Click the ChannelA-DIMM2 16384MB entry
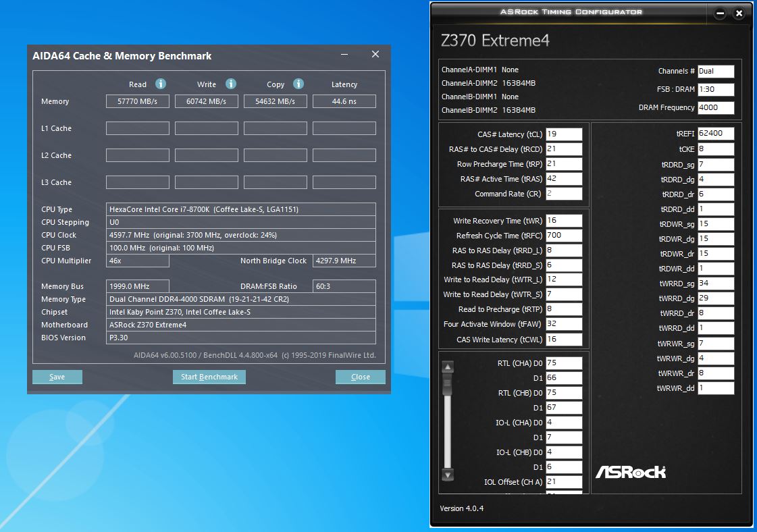Viewport: 757px width, 532px height. (x=488, y=83)
